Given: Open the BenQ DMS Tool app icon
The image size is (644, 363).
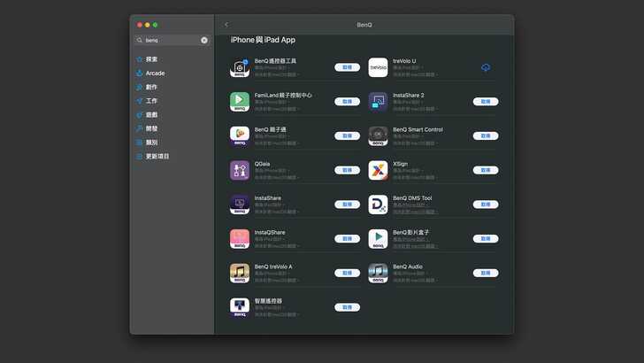Looking at the screenshot, I should pyautogui.click(x=378, y=205).
